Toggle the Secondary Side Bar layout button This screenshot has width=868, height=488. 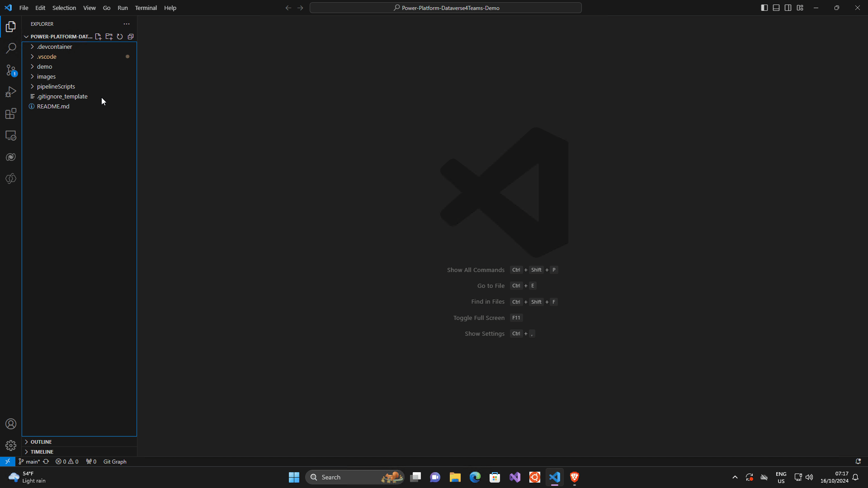[x=788, y=8]
